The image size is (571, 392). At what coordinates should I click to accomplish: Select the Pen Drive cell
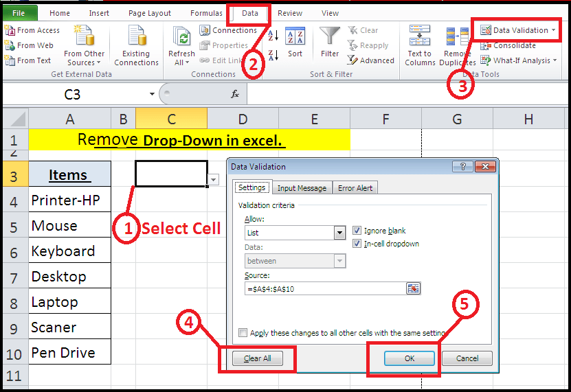coord(70,352)
